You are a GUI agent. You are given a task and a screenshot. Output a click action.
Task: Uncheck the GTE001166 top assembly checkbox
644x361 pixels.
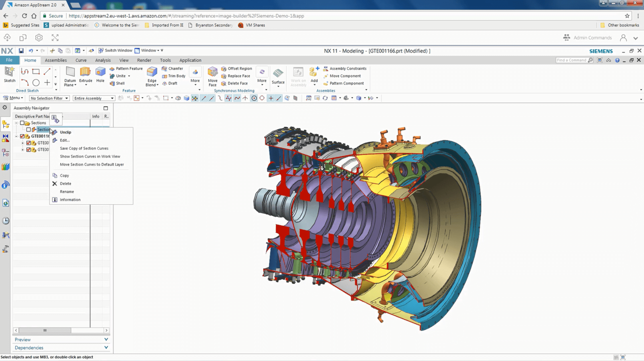22,136
